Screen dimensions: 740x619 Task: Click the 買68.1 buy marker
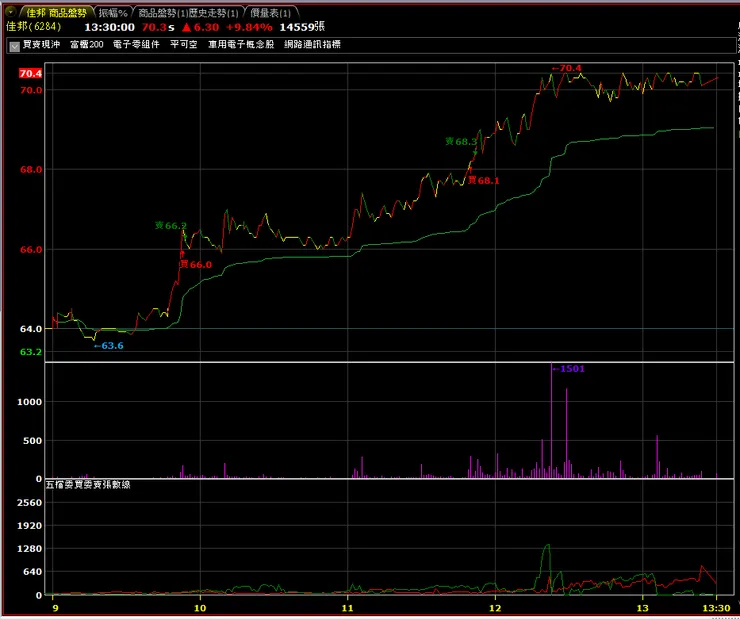click(x=483, y=180)
